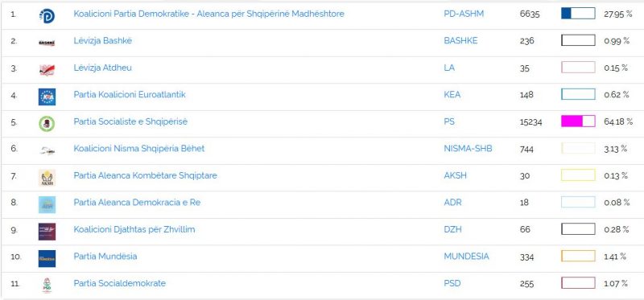Open the Partia Socialiste e Shqipërisë link
Screen dimensions: 644x300
(x=130, y=122)
